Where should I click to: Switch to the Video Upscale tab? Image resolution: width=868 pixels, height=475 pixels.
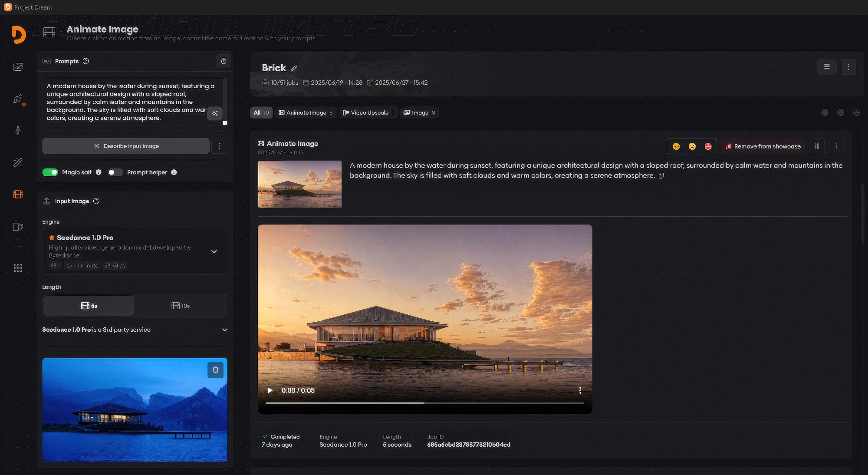pos(368,113)
